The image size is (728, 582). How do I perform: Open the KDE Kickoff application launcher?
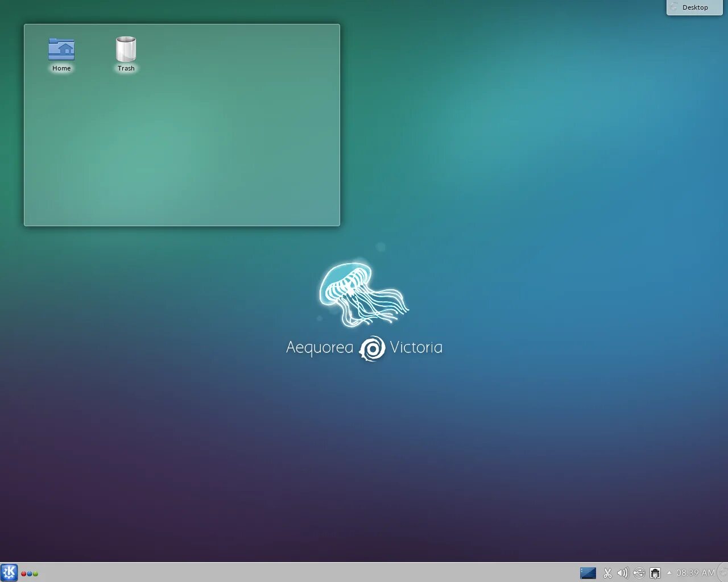coord(9,572)
